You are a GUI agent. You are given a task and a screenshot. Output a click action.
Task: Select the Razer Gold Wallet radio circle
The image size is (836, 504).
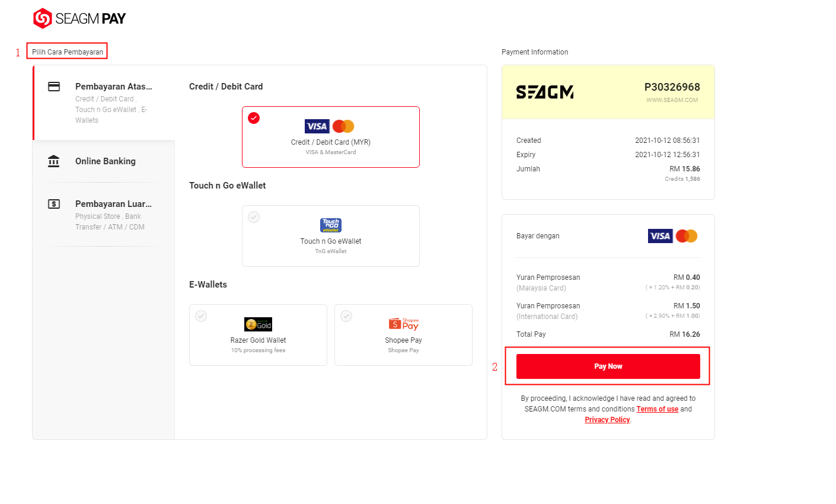[x=201, y=316]
